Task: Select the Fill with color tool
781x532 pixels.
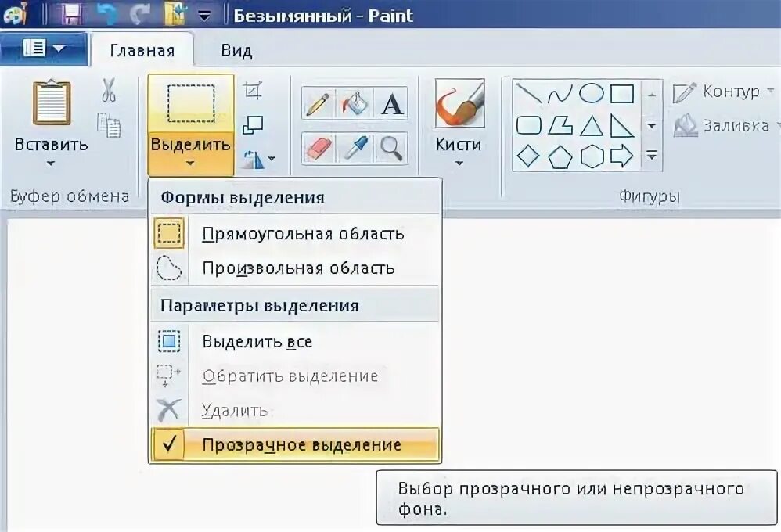Action: pyautogui.click(x=354, y=102)
